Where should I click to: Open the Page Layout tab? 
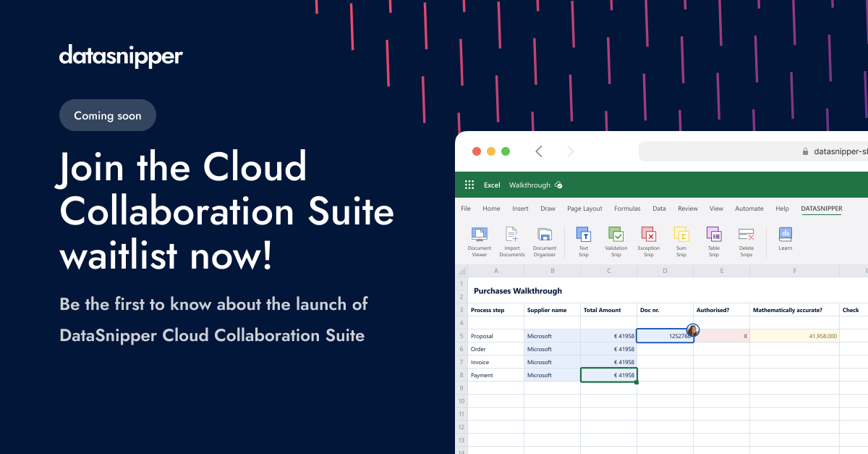[584, 209]
